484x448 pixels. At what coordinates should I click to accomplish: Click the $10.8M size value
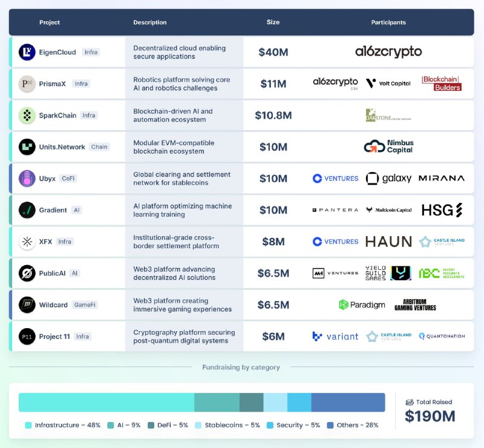[x=273, y=115]
